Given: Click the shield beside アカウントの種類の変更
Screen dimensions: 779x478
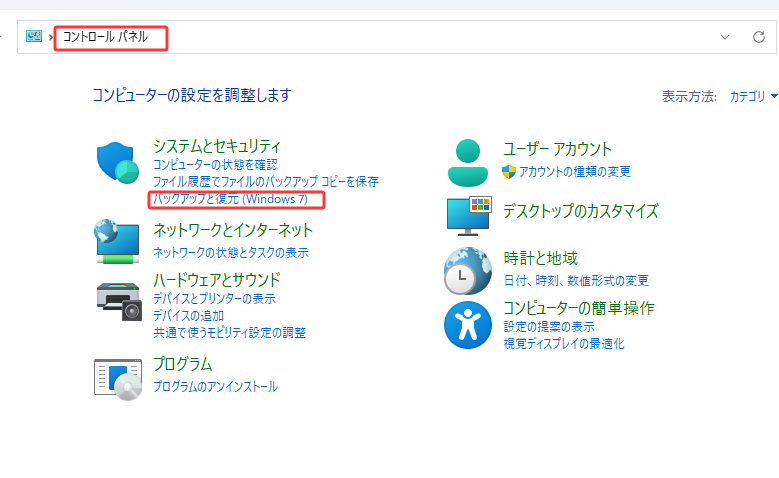Looking at the screenshot, I should (509, 172).
